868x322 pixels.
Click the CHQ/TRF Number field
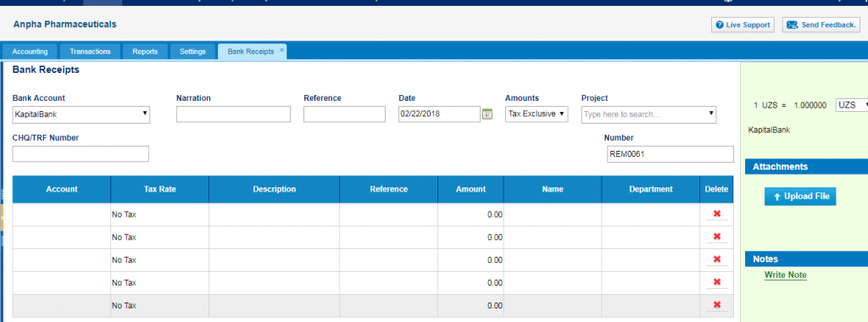click(81, 154)
